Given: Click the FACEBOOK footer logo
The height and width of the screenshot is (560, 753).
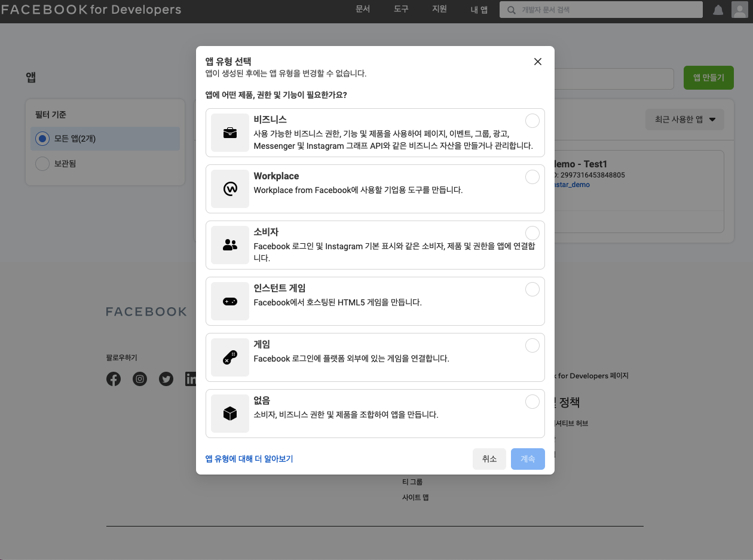Looking at the screenshot, I should point(146,311).
